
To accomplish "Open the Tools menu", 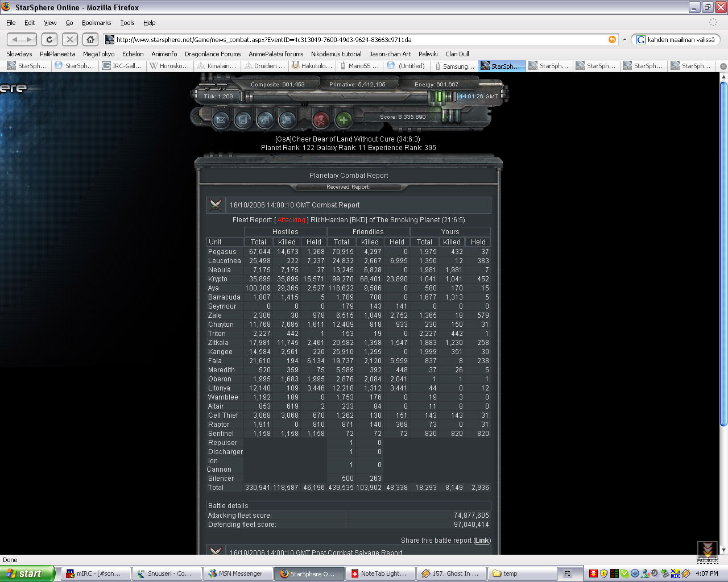I will pyautogui.click(x=127, y=23).
